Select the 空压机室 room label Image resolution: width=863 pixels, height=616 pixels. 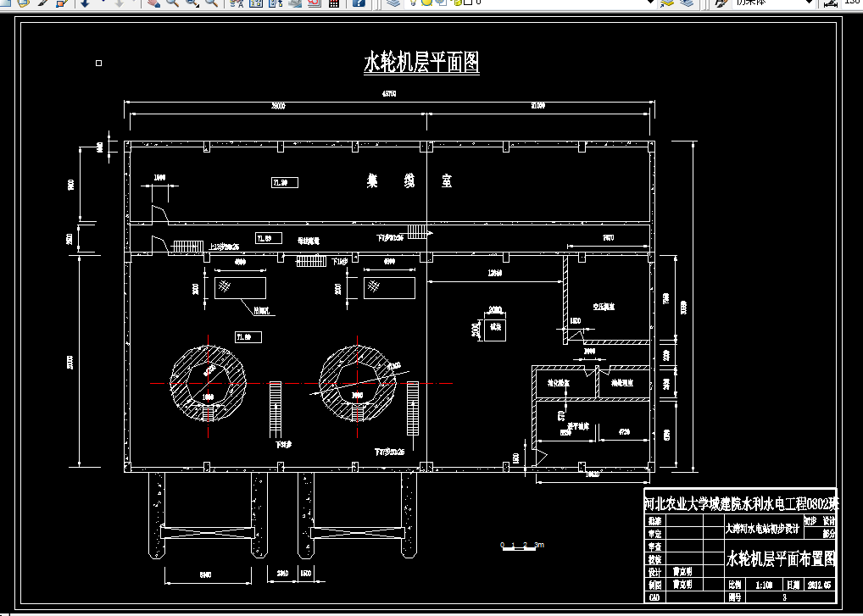pos(604,307)
